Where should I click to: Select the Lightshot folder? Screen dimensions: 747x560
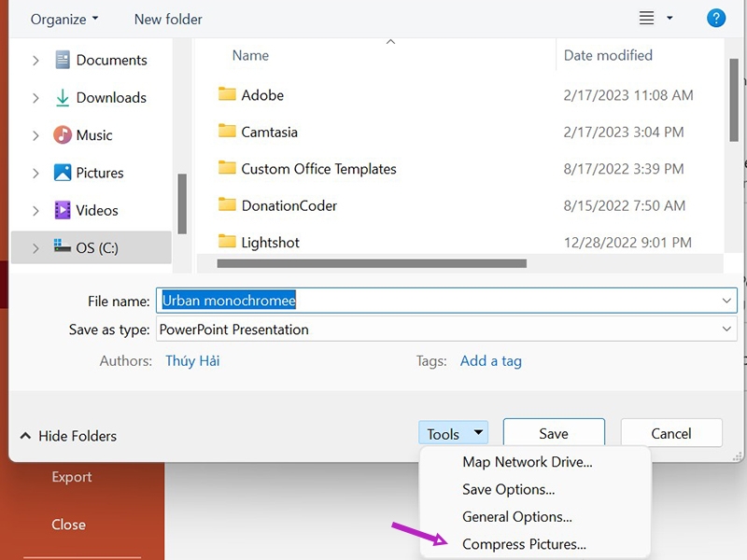tap(270, 243)
